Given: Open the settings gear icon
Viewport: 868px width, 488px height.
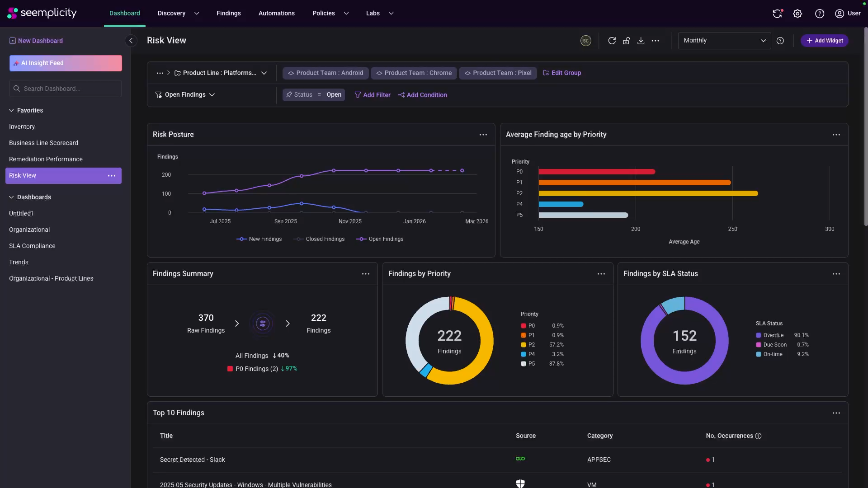Looking at the screenshot, I should click(797, 14).
